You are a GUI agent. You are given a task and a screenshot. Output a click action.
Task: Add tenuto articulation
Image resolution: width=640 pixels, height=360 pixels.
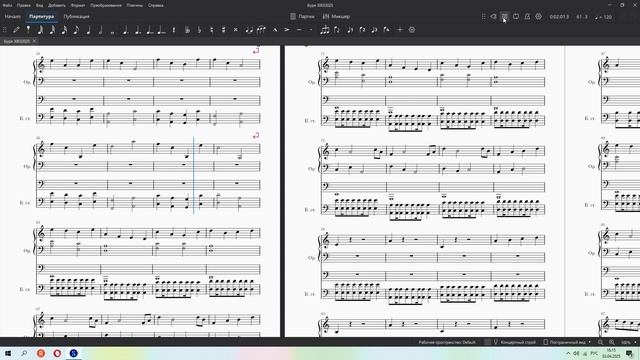[299, 29]
